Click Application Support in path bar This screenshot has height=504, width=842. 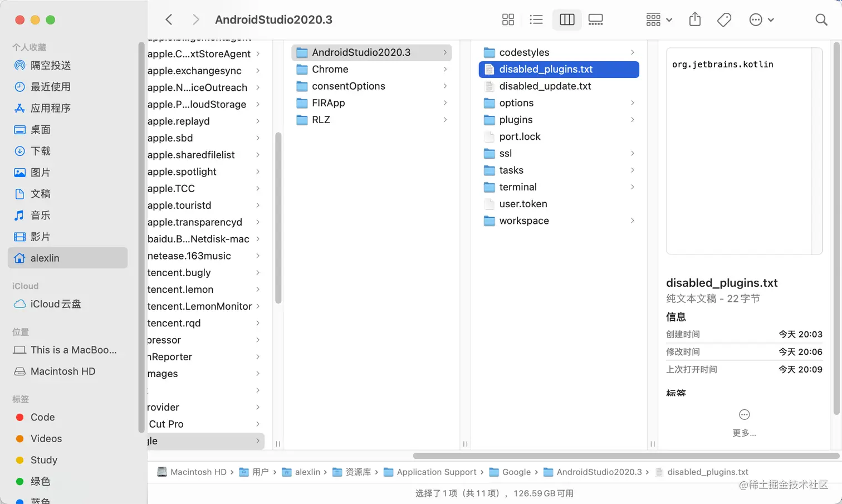(430, 472)
